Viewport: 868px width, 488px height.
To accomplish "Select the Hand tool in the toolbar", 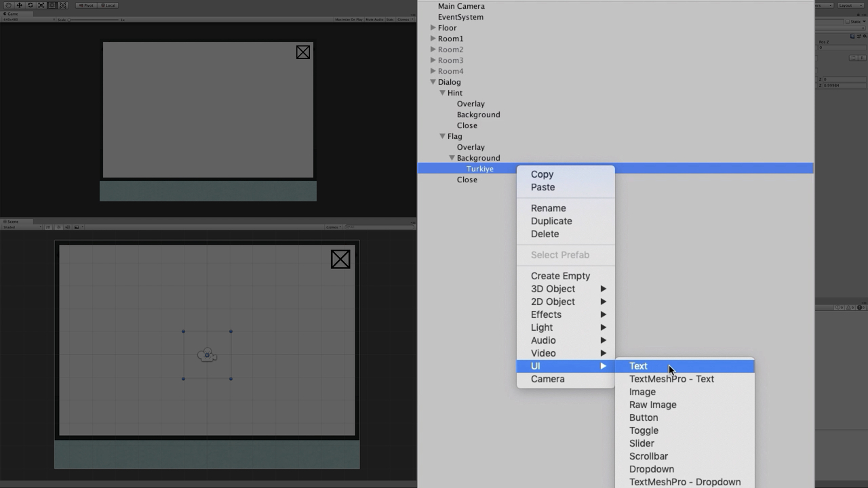I will tap(8, 5).
